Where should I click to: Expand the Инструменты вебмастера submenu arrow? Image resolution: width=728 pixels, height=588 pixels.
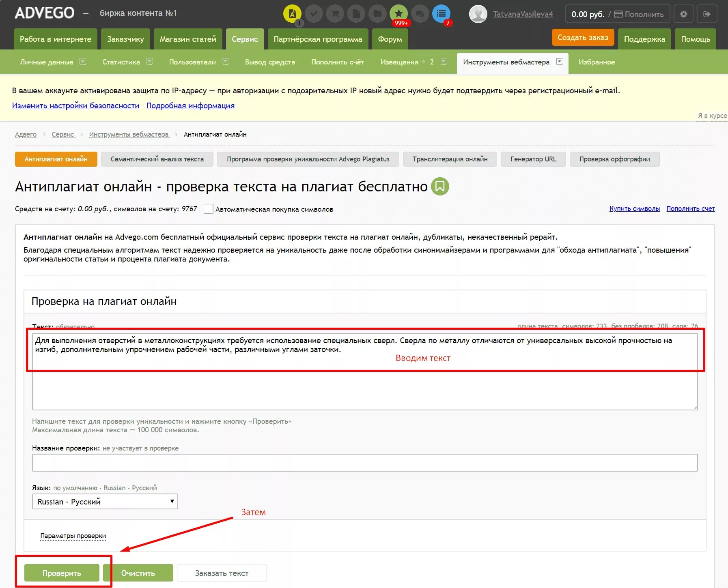(x=559, y=62)
